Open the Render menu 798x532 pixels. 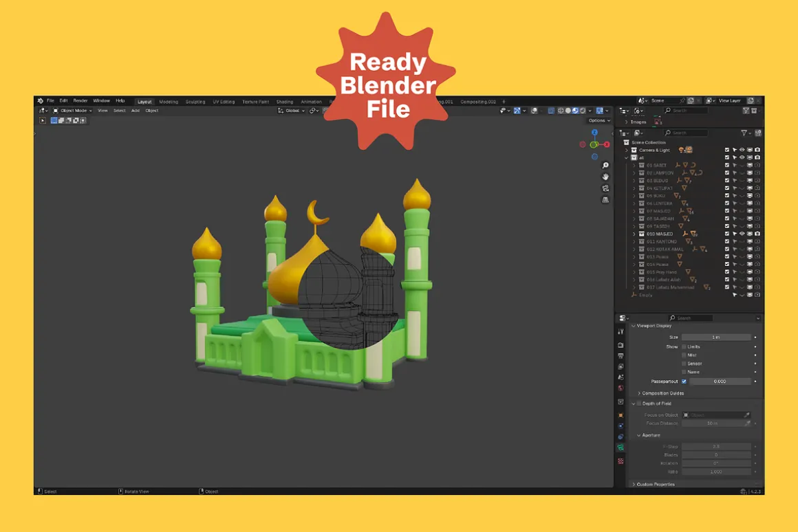coord(80,101)
